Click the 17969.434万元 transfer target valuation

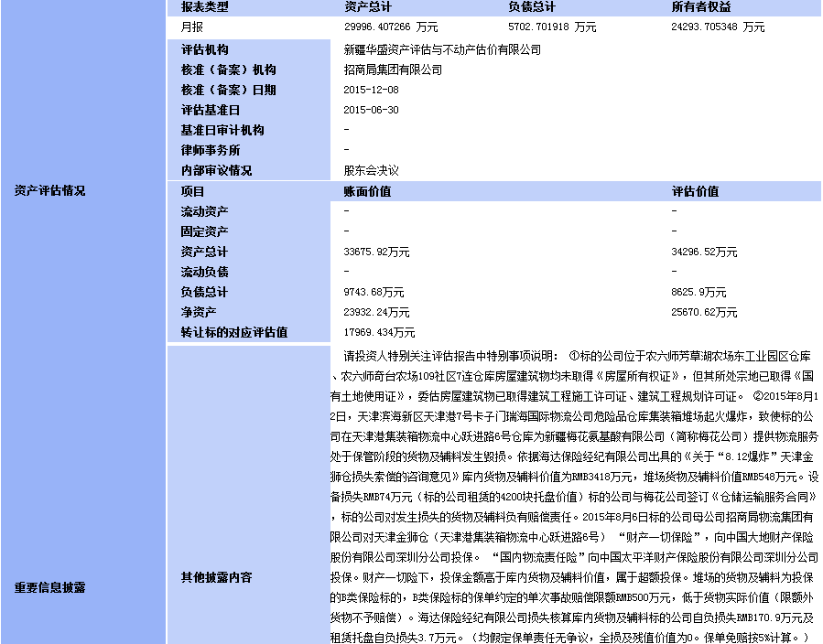pos(379,332)
